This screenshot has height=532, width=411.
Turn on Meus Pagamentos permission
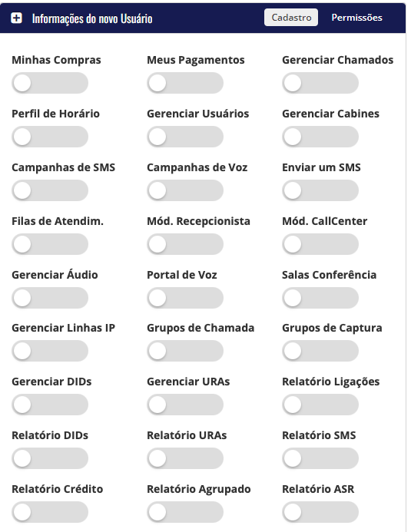pos(185,83)
